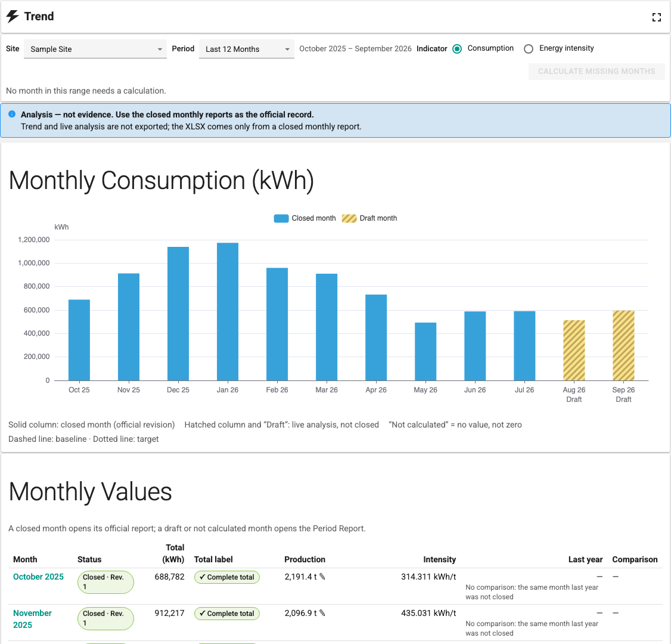This screenshot has height=644, width=671.
Task: Select the Energy intensity radio button
Action: pyautogui.click(x=529, y=49)
